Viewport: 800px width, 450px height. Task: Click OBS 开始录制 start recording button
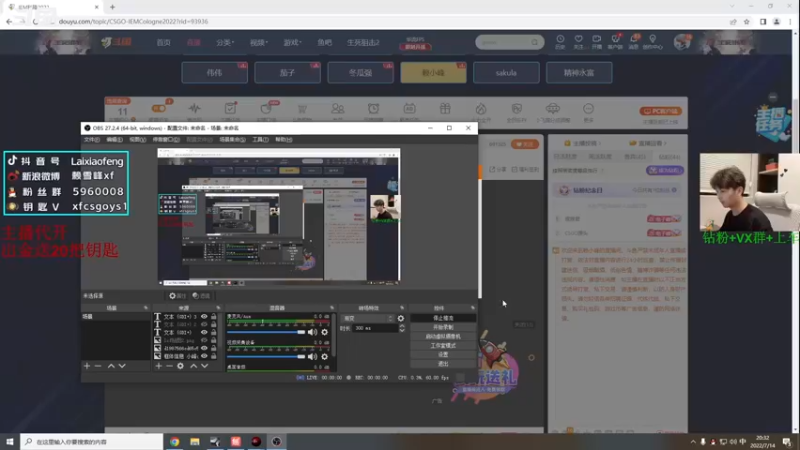[x=443, y=327]
